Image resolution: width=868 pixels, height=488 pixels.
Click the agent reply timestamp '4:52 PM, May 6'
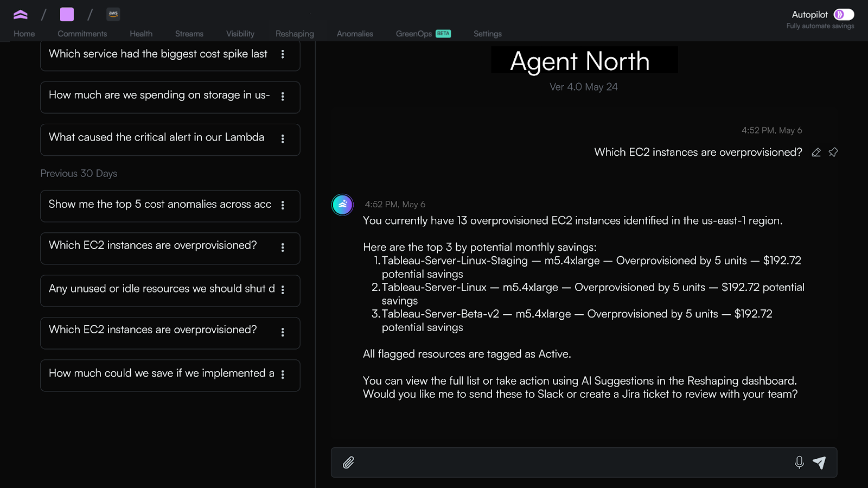coord(395,205)
